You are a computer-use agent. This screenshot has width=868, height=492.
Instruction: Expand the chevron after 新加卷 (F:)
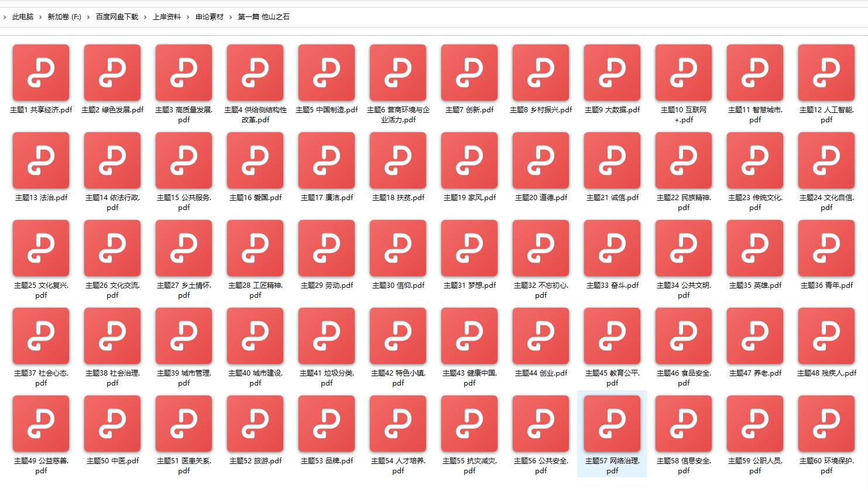coord(88,17)
